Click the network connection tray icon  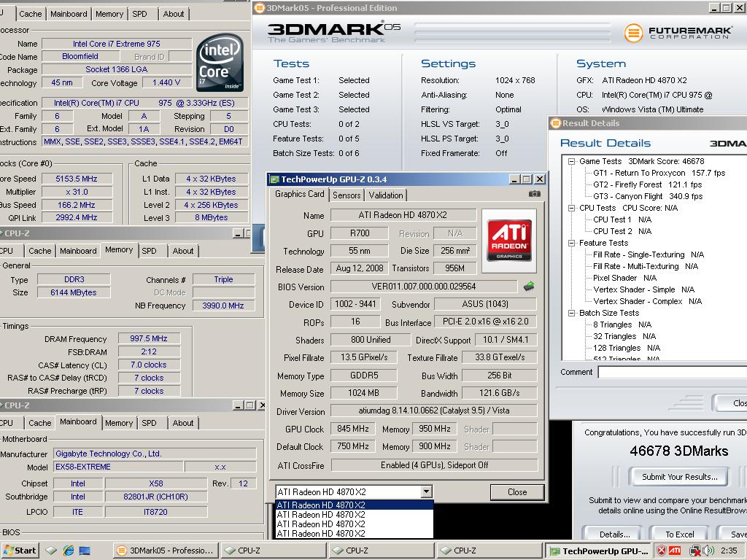pyautogui.click(x=695, y=551)
